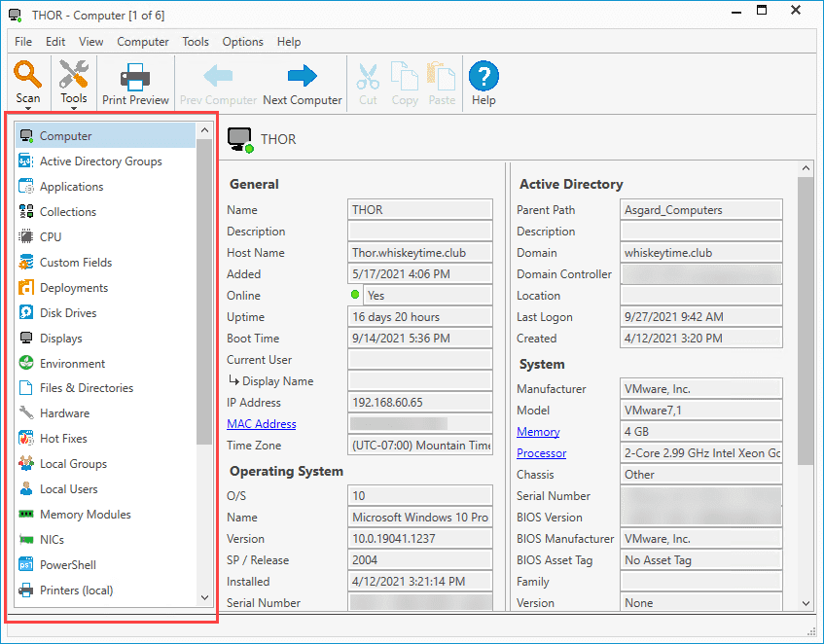Follow the MAC Address link
The height and width of the screenshot is (644, 824).
(261, 424)
